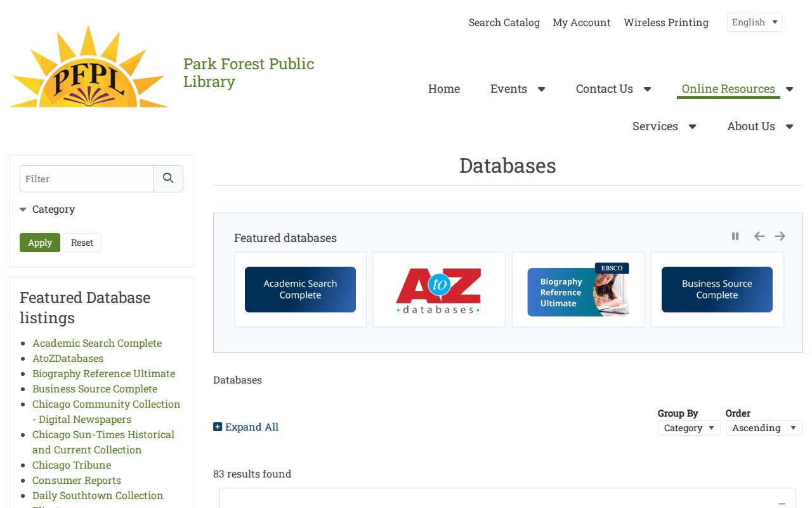Expand the Category filter section

[48, 209]
